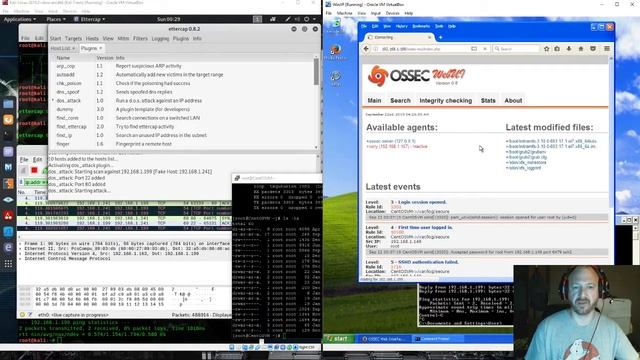Open Terminal icon in Kali dock
Image resolution: width=640 pixels, height=360 pixels.
tap(8, 136)
